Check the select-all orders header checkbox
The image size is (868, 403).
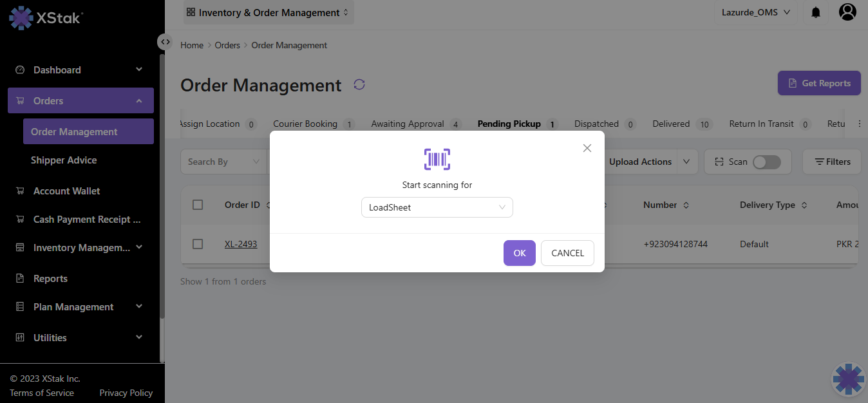point(198,205)
